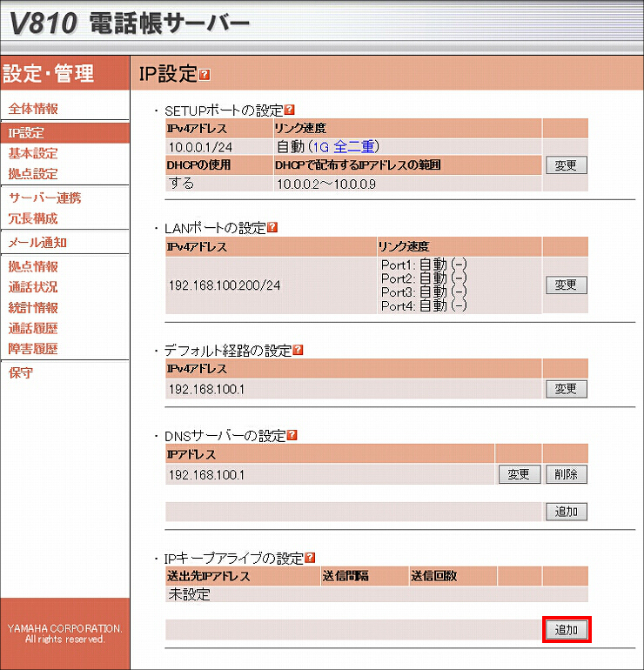Click 追加 button under DNS server settings

tap(567, 512)
